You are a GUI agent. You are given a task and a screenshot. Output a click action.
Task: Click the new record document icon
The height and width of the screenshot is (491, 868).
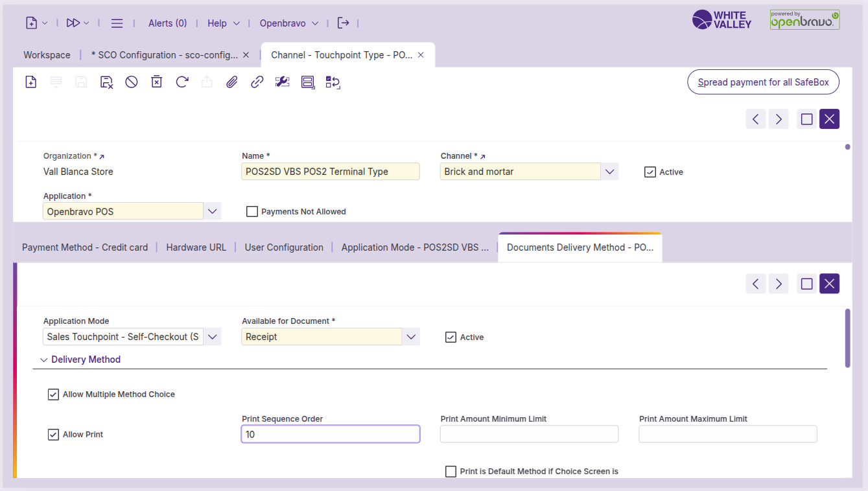coord(30,82)
